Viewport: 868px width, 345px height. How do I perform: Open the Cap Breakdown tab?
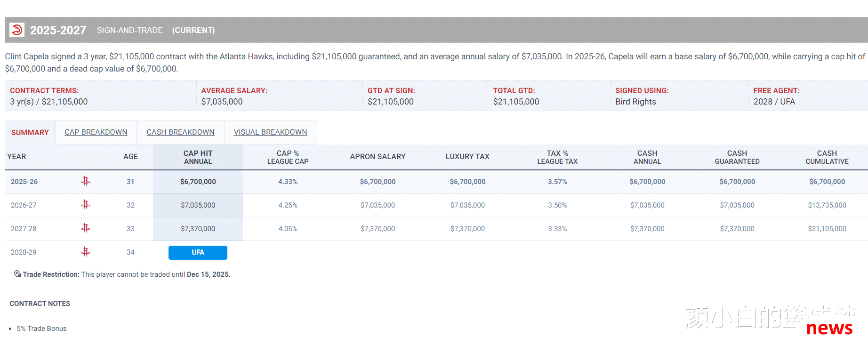click(96, 132)
